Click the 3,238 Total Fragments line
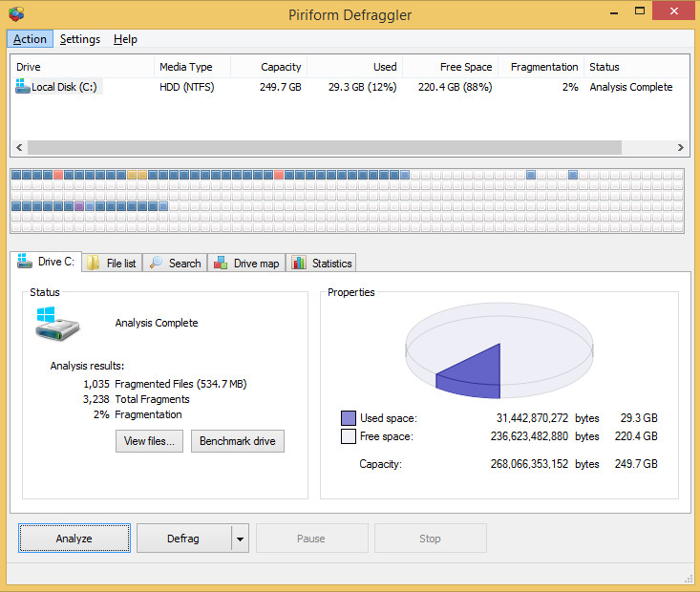 point(137,399)
